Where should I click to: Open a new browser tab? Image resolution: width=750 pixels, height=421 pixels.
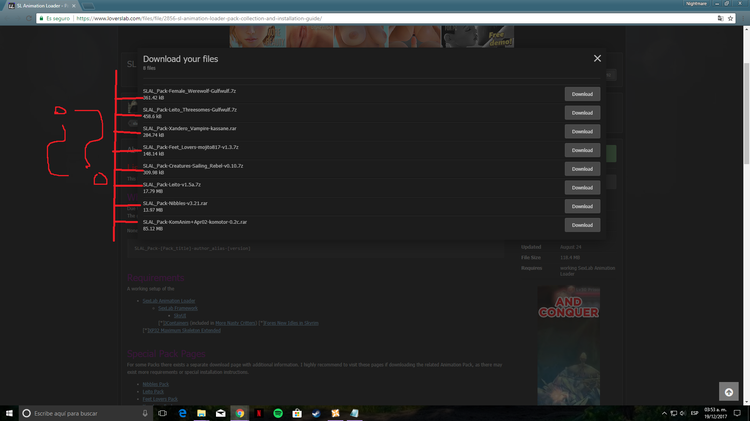coord(88,6)
